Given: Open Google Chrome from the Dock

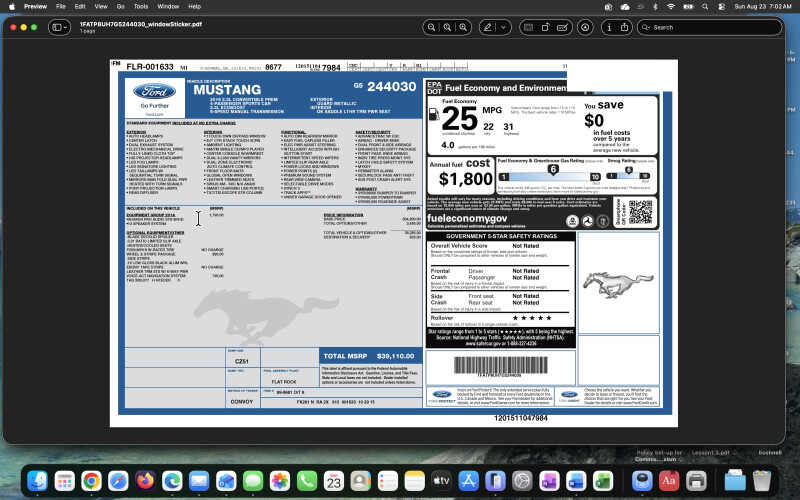Looking at the screenshot, I should coord(91,481).
